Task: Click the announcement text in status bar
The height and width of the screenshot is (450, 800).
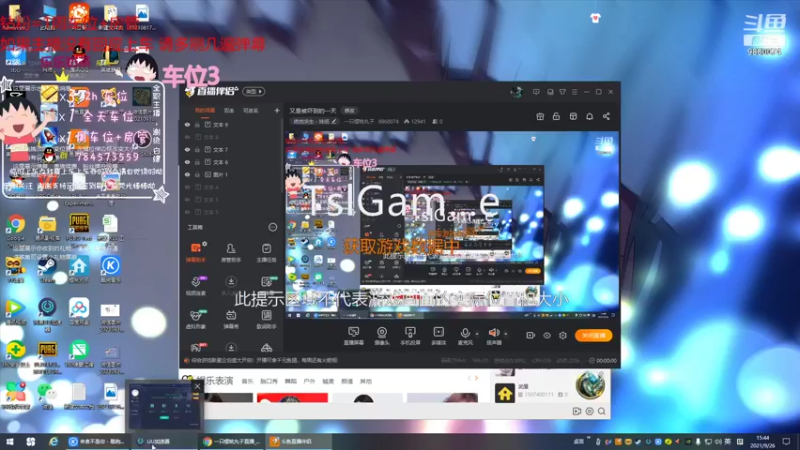Action: click(264, 361)
